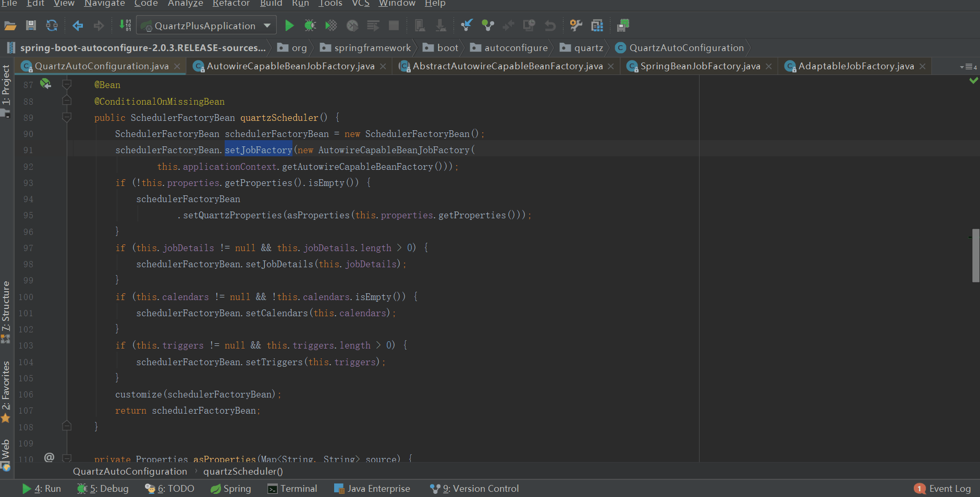980x497 pixels.
Task: Click quartzScheduler() in the bottom breadcrumb
Action: (243, 471)
